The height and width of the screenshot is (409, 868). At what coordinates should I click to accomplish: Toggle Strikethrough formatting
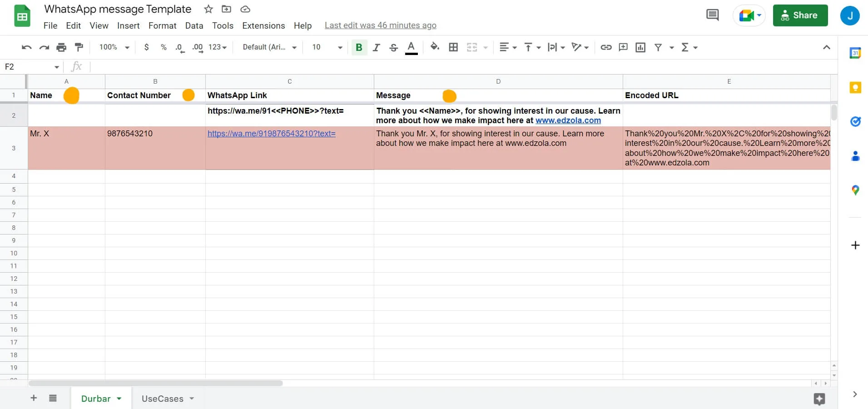click(x=394, y=47)
